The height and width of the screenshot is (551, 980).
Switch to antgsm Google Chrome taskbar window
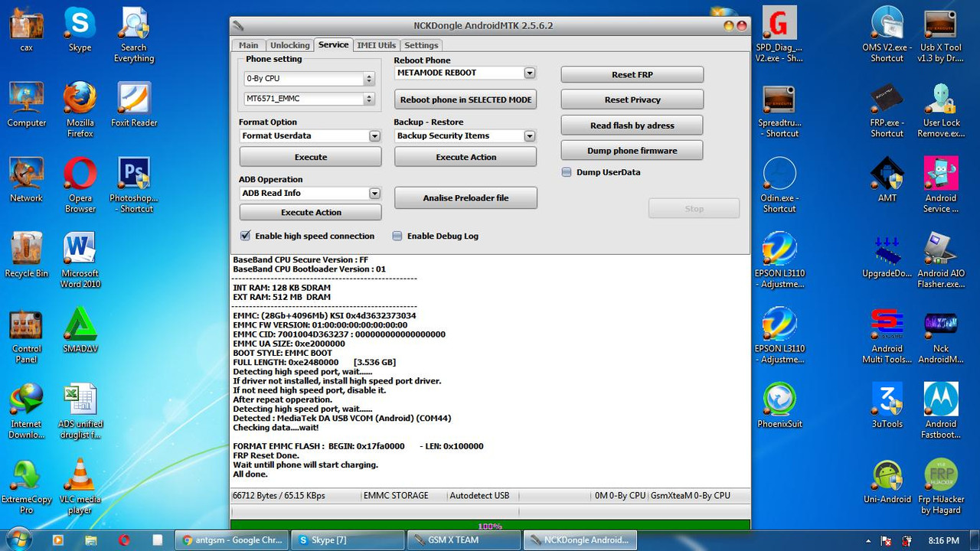(233, 540)
